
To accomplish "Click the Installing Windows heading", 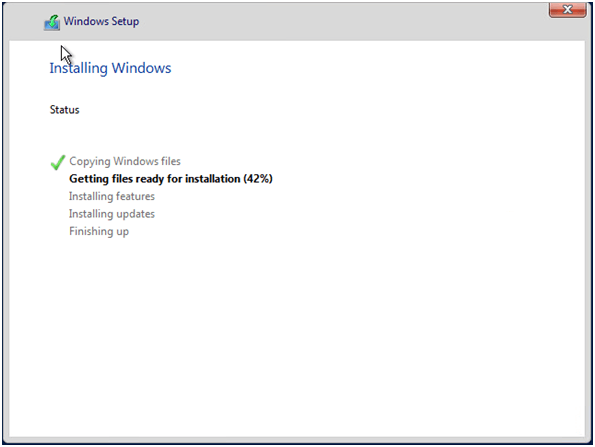I will (110, 68).
